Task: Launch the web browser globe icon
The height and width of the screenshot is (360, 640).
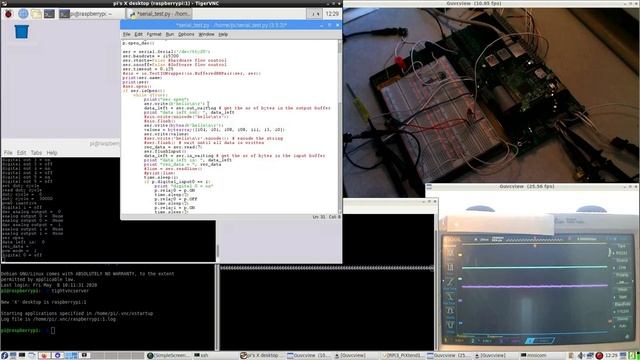Action: point(23,14)
